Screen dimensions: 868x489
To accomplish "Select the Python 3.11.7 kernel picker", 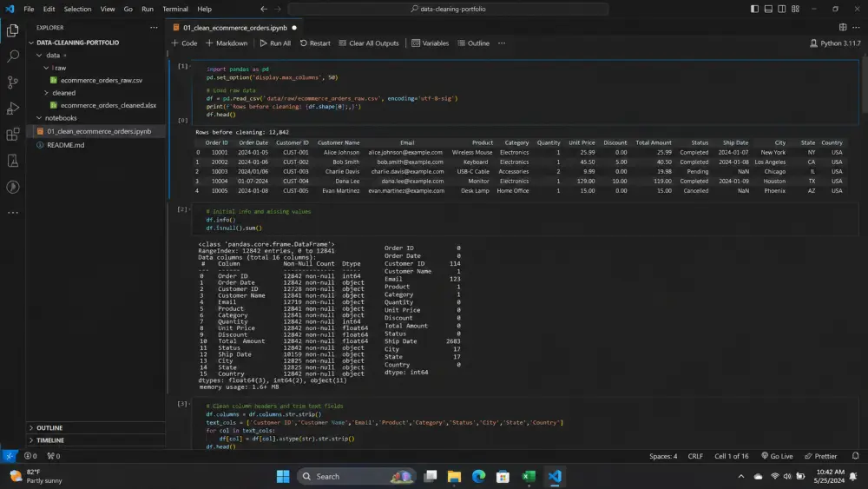I will [x=835, y=43].
